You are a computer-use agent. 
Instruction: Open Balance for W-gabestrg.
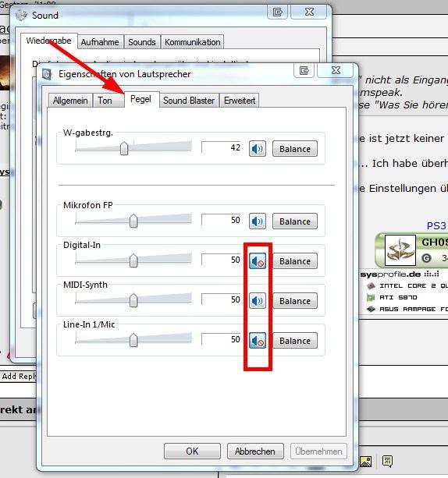coord(295,149)
